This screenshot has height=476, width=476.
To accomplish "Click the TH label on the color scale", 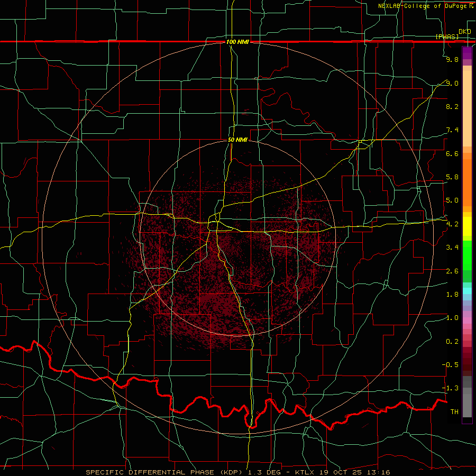I will coord(454,412).
